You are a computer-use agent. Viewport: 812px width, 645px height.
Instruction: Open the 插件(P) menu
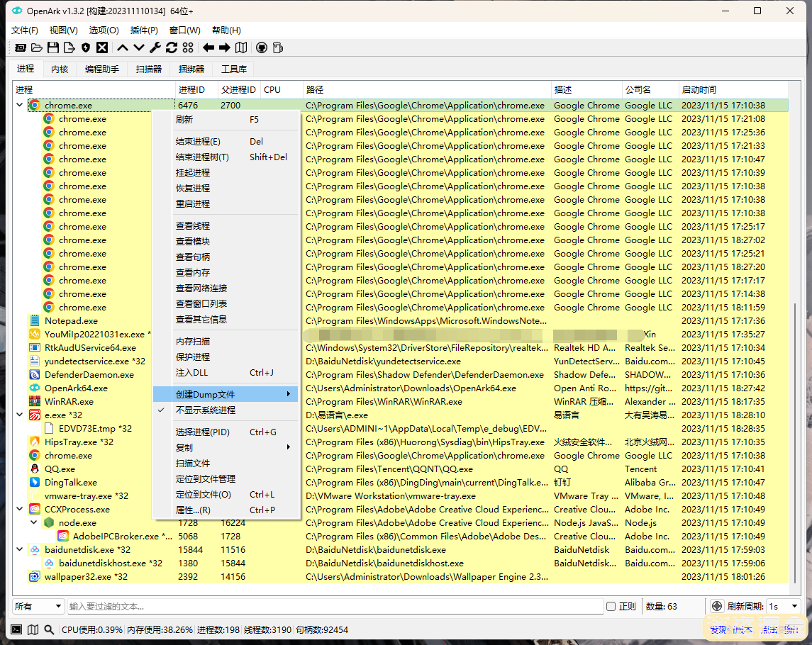click(144, 30)
